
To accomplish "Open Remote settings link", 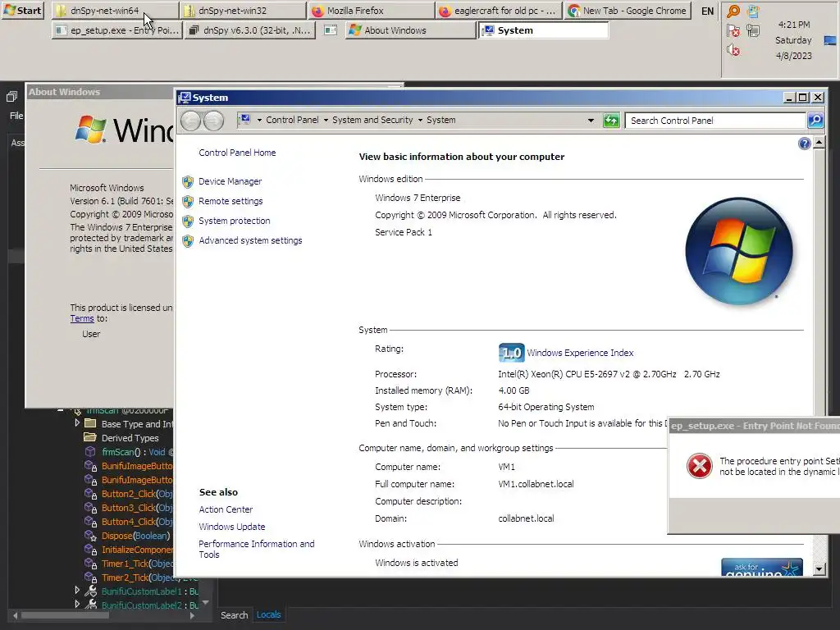I will coord(231,202).
